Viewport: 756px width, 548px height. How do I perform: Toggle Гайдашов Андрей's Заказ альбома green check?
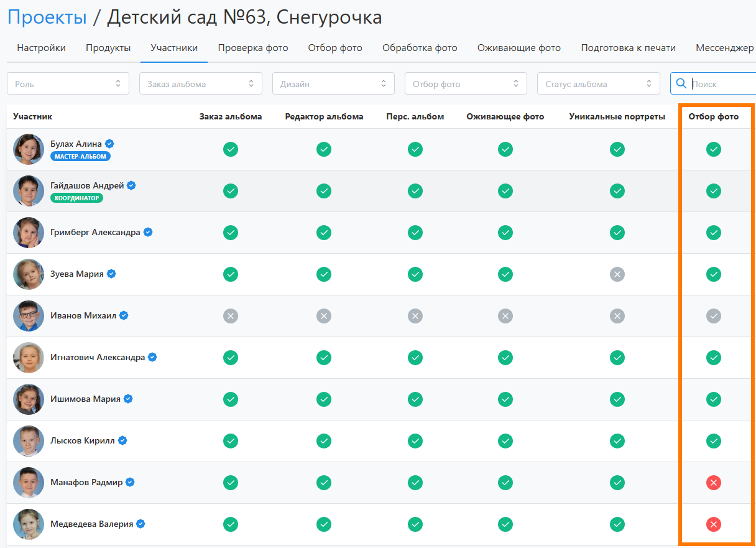pyautogui.click(x=231, y=191)
